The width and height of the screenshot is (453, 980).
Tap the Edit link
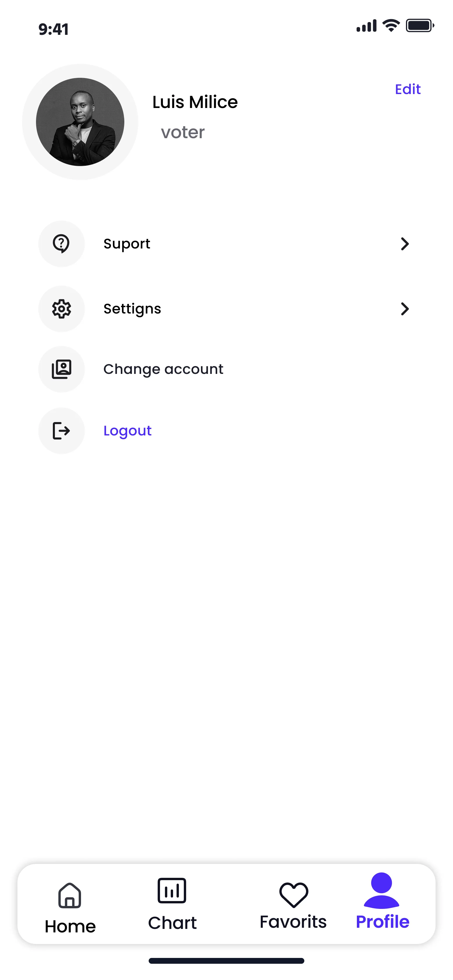[407, 89]
